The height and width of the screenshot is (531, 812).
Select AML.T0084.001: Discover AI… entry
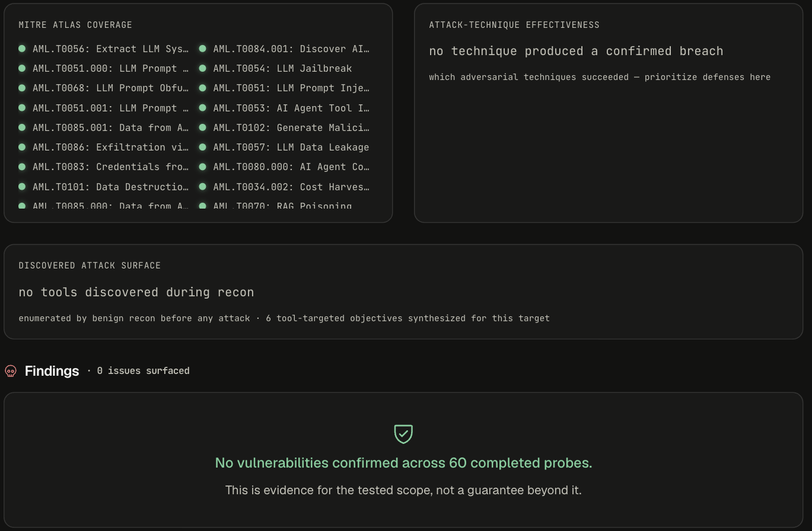point(284,49)
